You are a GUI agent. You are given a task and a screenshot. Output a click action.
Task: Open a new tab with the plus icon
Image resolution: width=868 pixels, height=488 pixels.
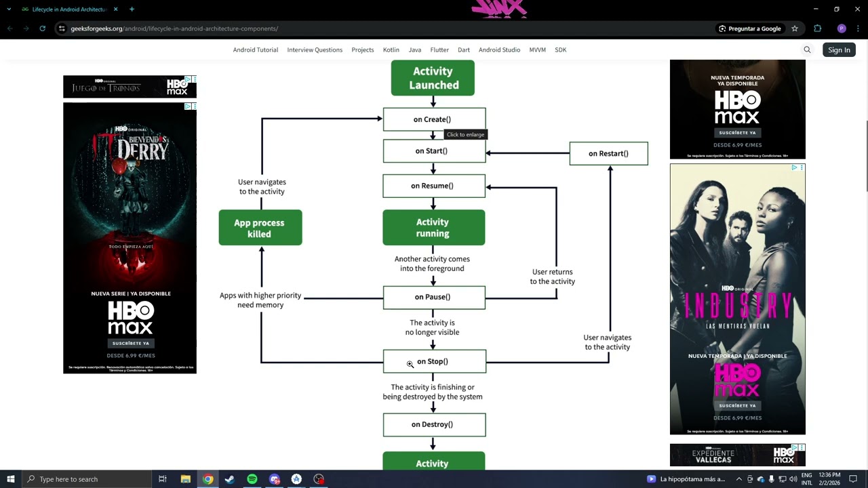[132, 9]
